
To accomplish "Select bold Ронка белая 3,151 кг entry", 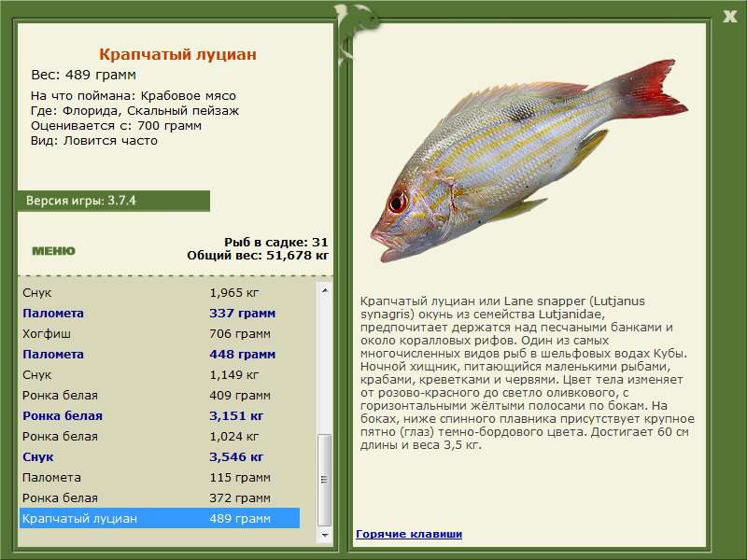I will pyautogui.click(x=159, y=416).
